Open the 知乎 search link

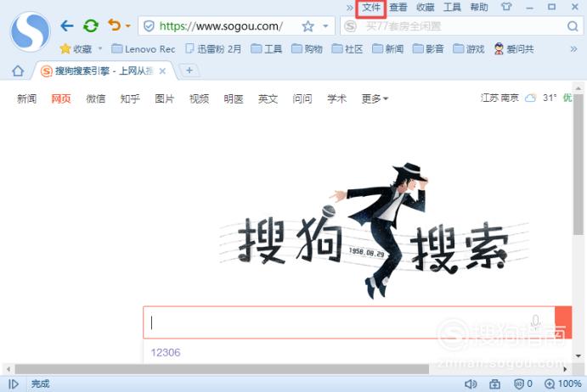[130, 98]
